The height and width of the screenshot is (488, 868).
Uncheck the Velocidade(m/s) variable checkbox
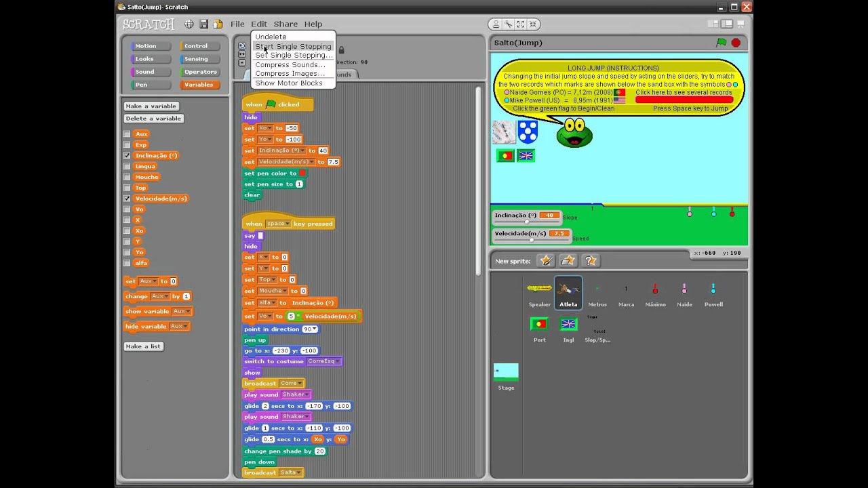tap(127, 199)
